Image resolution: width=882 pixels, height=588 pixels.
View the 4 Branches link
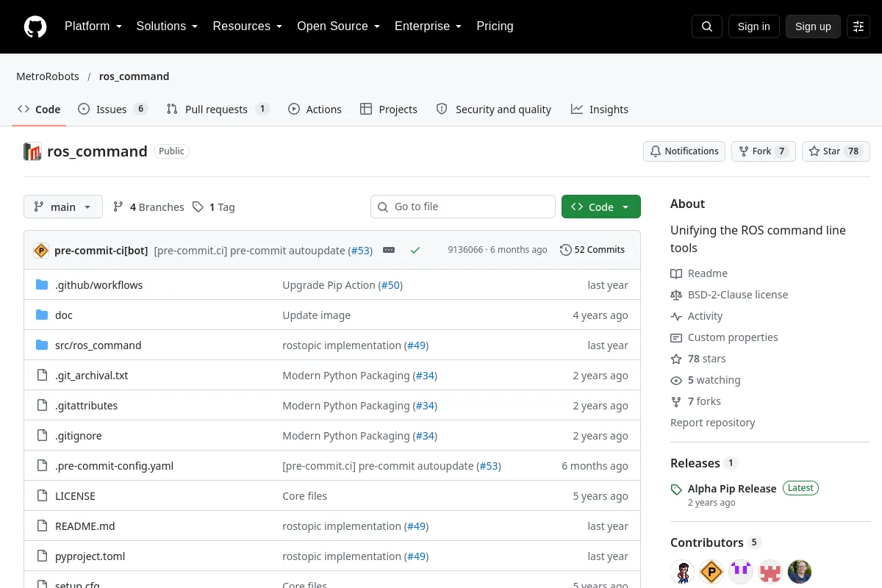(148, 207)
